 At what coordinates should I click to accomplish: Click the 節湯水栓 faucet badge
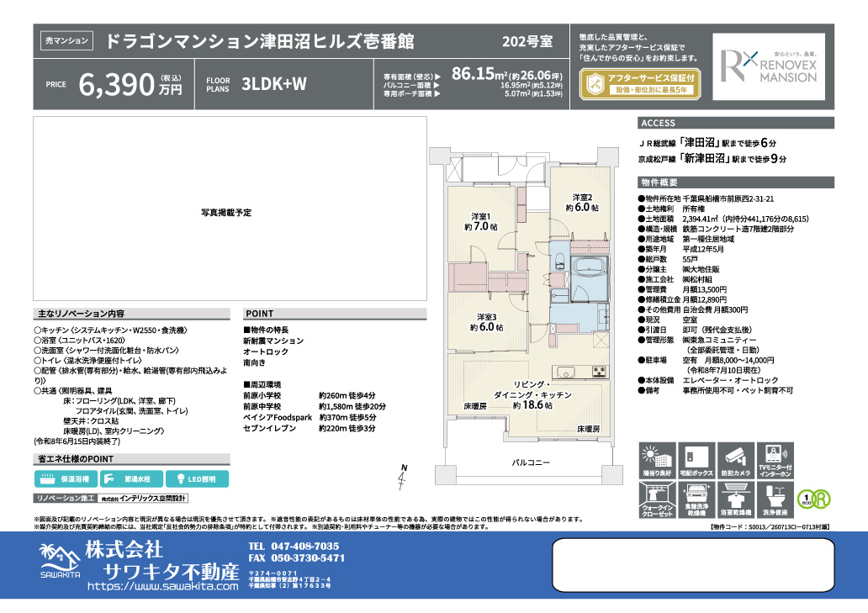[132, 479]
